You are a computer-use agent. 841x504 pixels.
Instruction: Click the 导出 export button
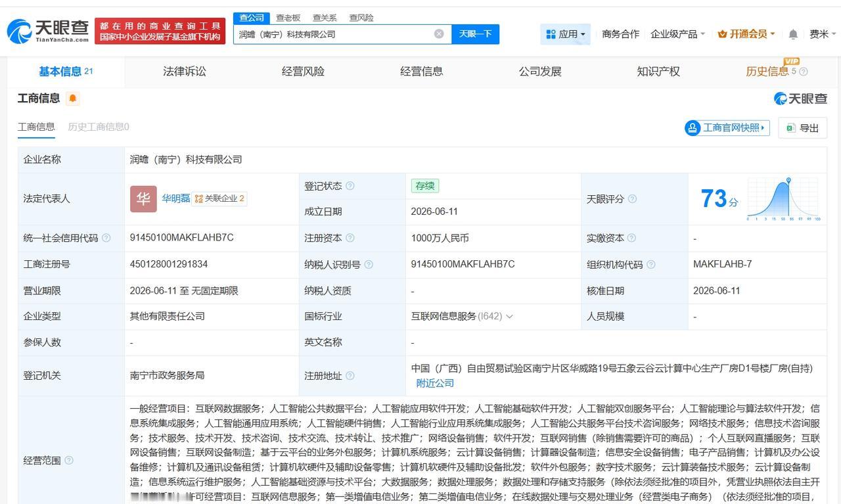coord(802,127)
